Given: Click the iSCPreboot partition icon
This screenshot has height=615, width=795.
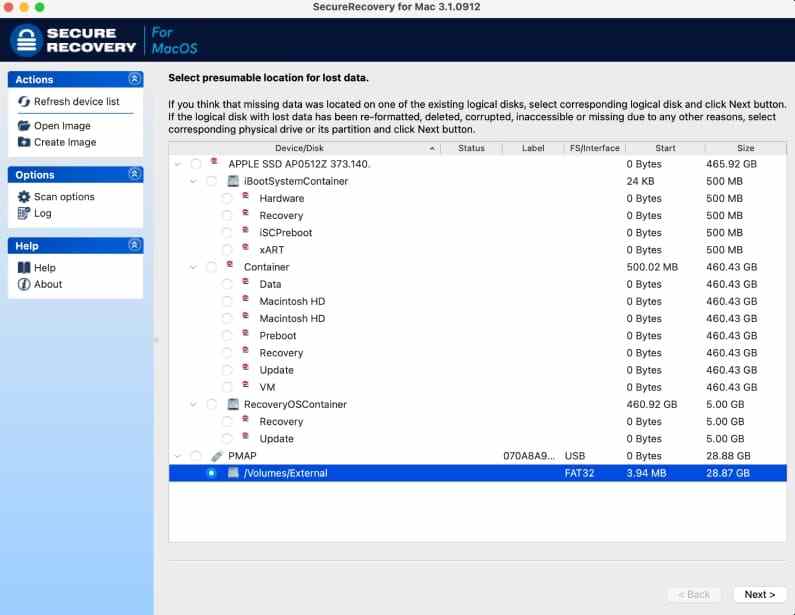Looking at the screenshot, I should click(245, 230).
